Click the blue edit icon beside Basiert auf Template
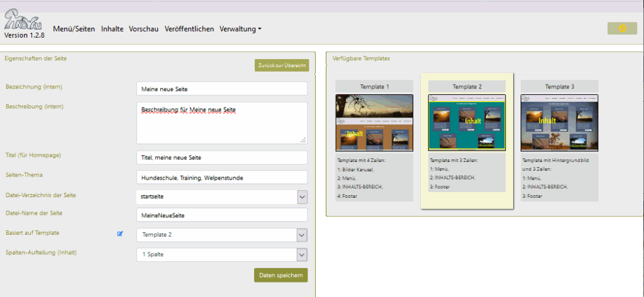644x297 pixels. pos(120,234)
